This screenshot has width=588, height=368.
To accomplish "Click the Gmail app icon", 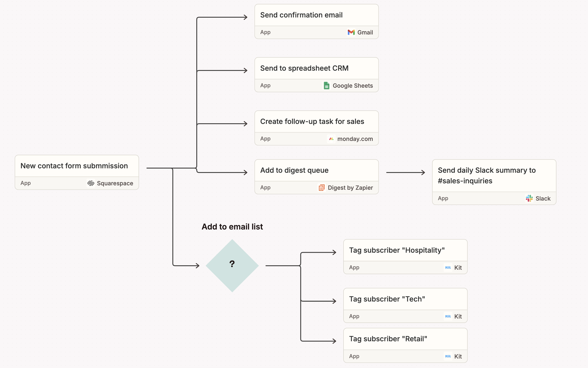I will click(351, 32).
